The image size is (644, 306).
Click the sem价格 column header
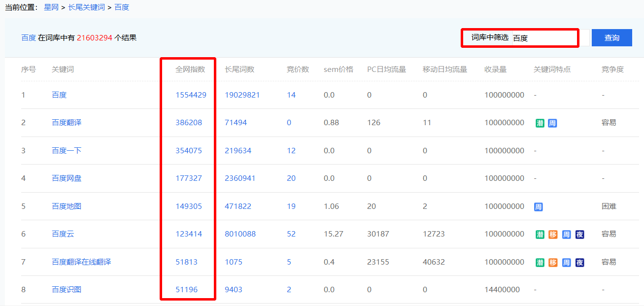[339, 69]
